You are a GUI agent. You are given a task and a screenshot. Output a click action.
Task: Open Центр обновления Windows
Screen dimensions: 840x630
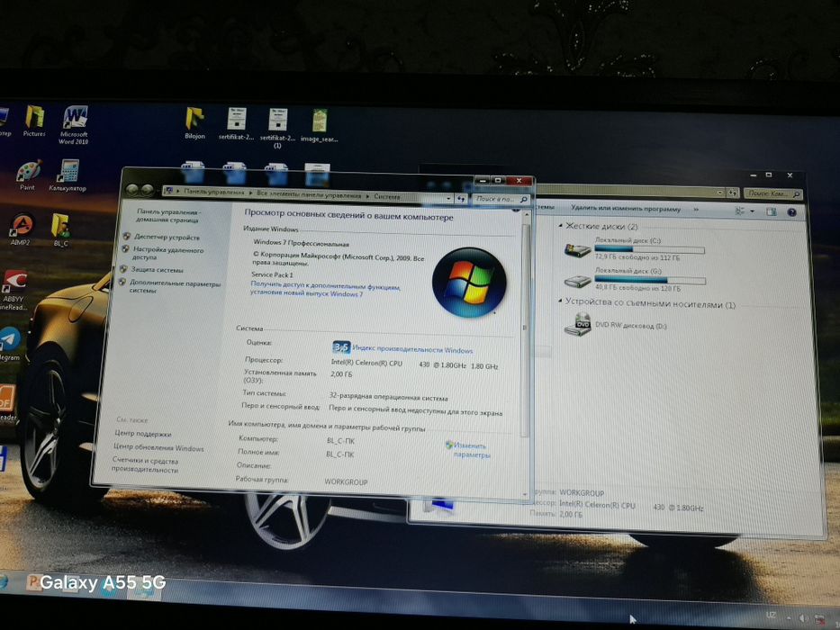(x=158, y=448)
